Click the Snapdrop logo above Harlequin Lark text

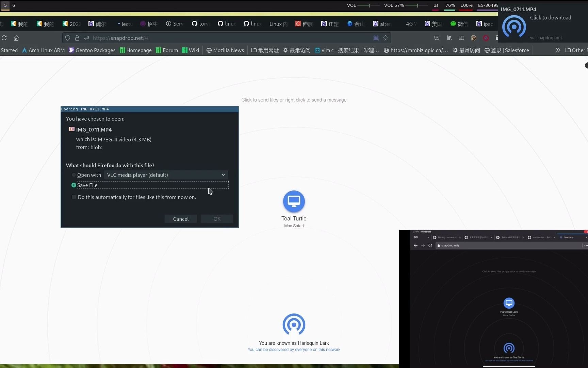[x=294, y=324]
